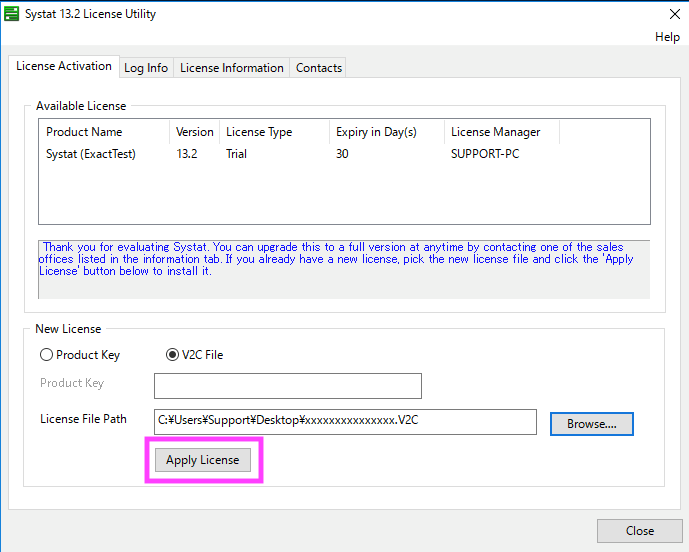Go to the Contacts tab
The width and height of the screenshot is (689, 552).
click(319, 68)
